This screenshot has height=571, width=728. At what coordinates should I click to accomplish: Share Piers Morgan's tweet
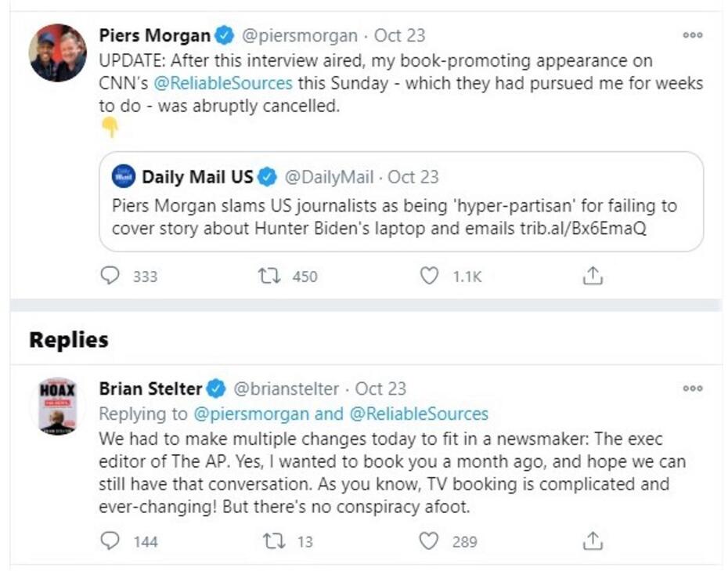point(593,276)
